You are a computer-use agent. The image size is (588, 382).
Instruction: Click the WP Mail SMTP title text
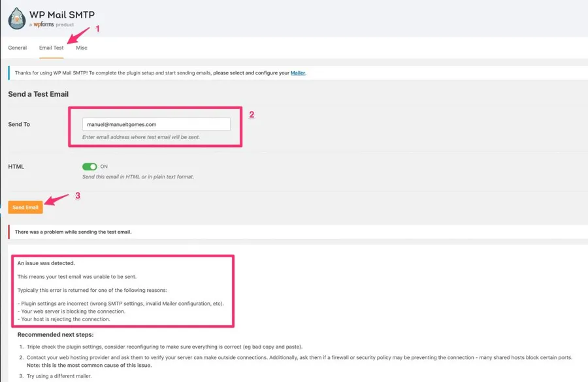point(61,14)
